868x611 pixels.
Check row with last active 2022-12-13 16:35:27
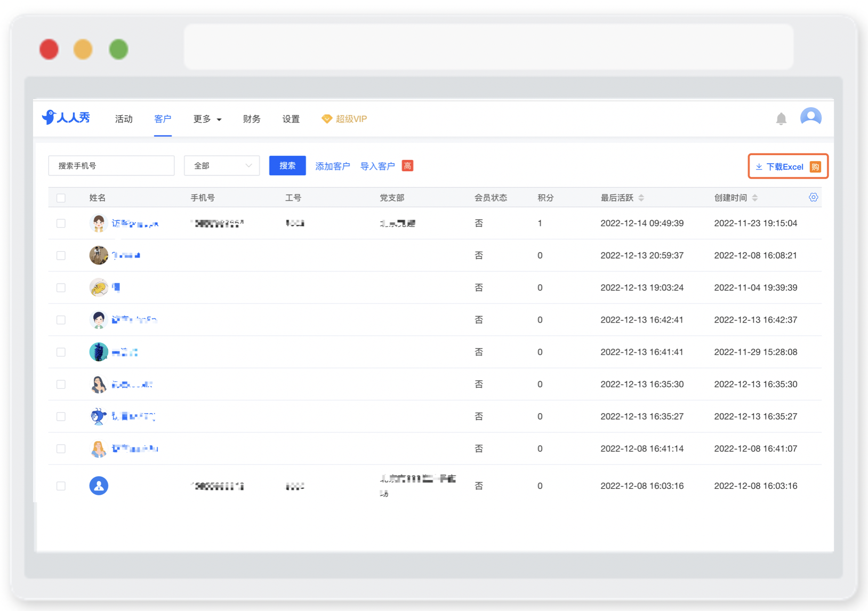pos(61,416)
